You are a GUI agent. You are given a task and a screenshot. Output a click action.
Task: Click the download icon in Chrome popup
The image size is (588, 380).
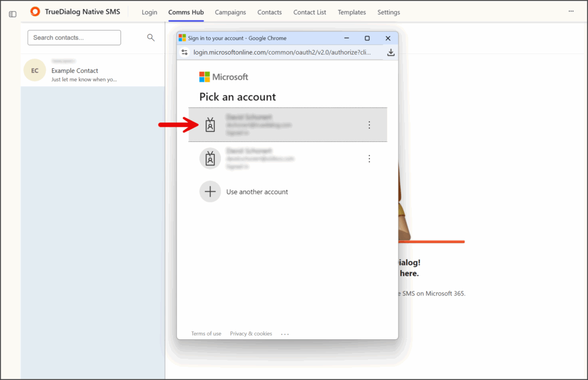tap(390, 52)
